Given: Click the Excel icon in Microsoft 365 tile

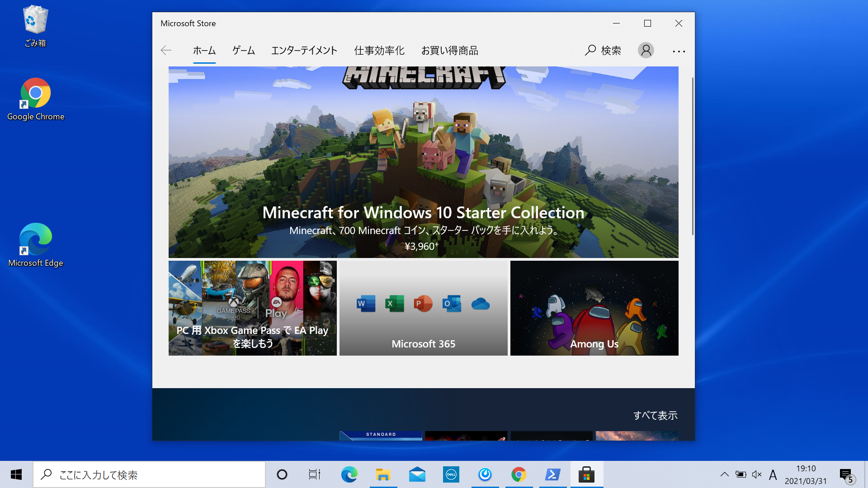Looking at the screenshot, I should [x=395, y=304].
